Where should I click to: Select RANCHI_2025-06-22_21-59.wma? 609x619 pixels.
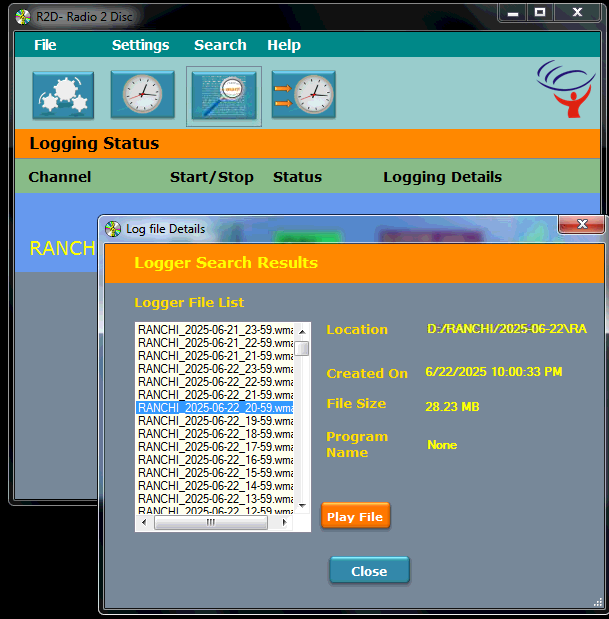pos(215,395)
